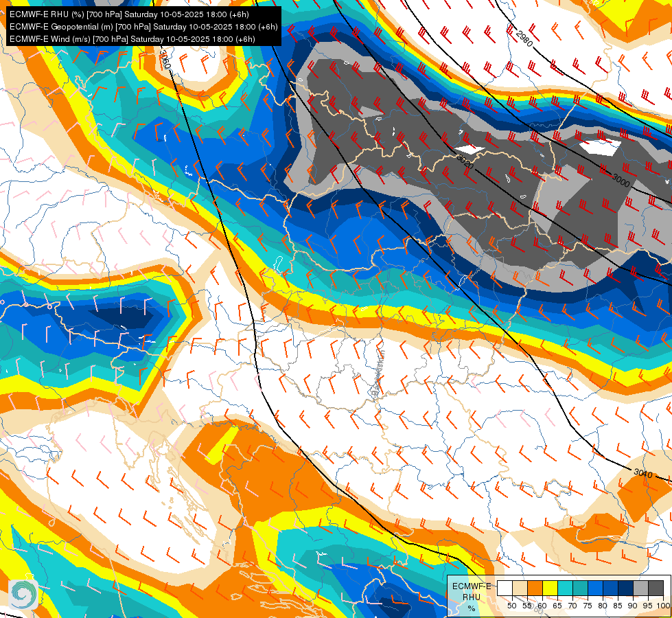
Task: Click the white legend swatch below 50%
Action: (505, 588)
